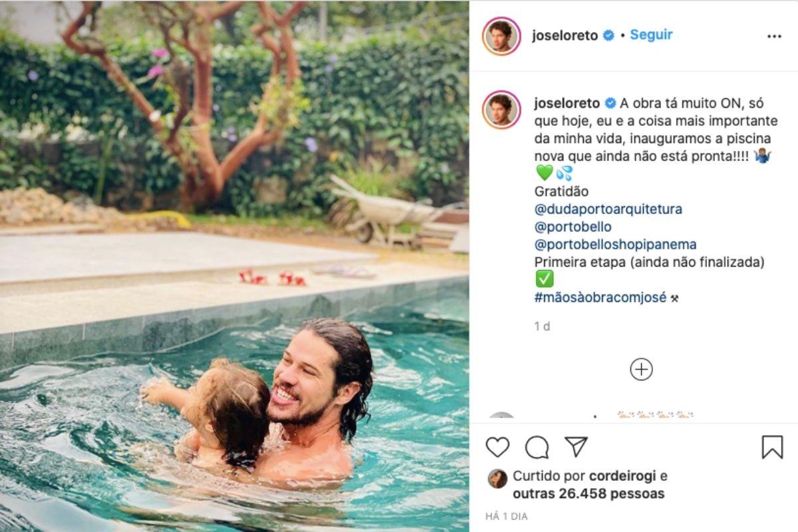Open comments with the speech bubble icon
The image size is (798, 532).
point(537,447)
